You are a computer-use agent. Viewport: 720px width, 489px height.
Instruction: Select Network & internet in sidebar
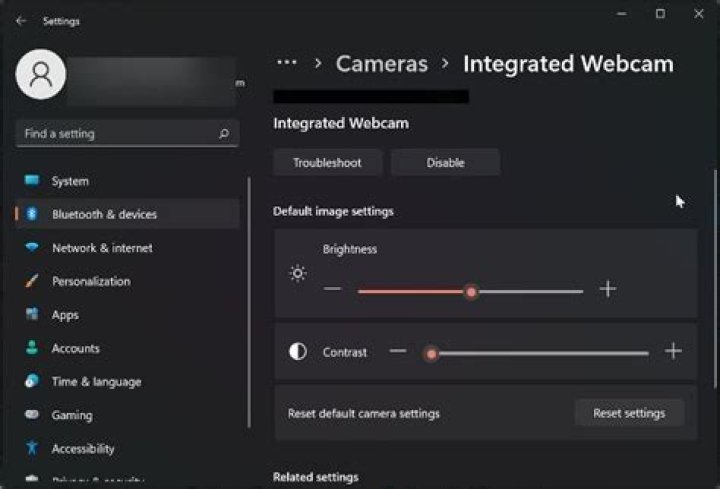coord(102,248)
